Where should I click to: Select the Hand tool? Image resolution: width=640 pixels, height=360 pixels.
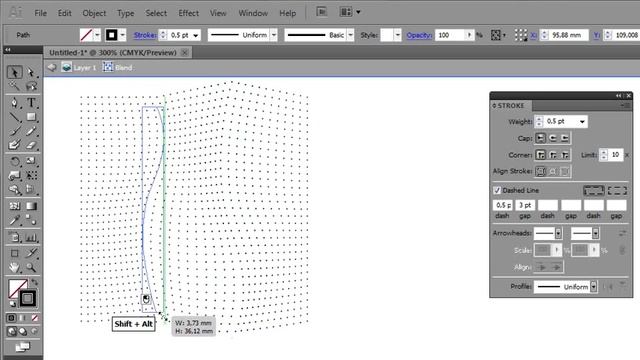(15, 268)
